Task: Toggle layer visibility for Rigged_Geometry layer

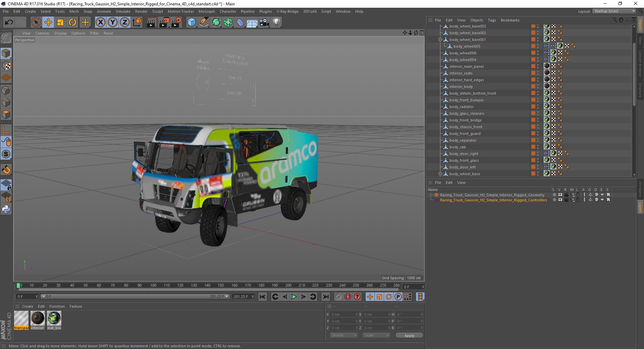Action: pos(560,195)
